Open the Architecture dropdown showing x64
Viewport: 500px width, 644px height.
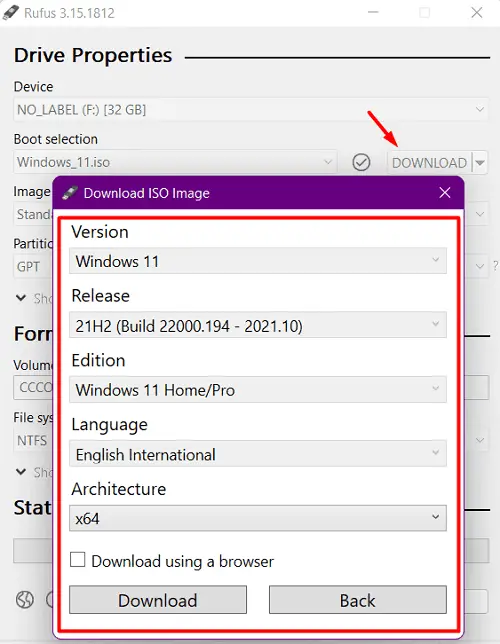(258, 518)
